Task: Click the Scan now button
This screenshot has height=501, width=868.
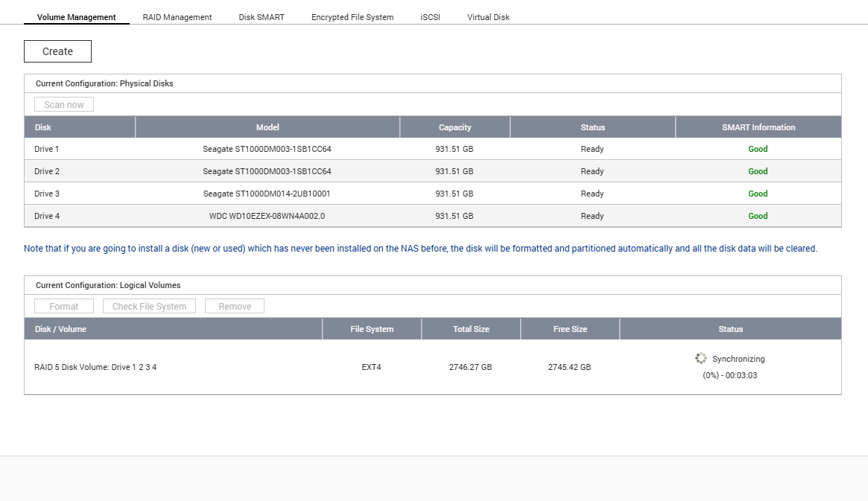Action: [x=64, y=104]
